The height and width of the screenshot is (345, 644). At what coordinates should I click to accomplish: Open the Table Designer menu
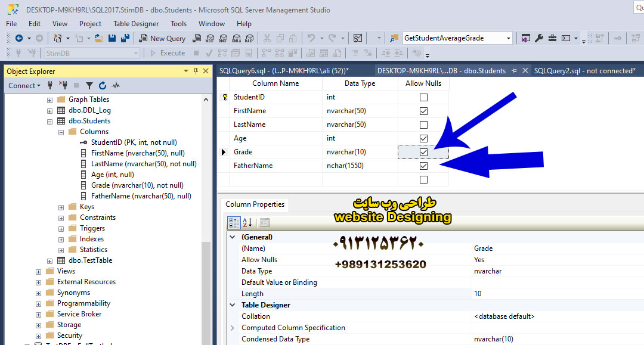pyautogui.click(x=136, y=24)
